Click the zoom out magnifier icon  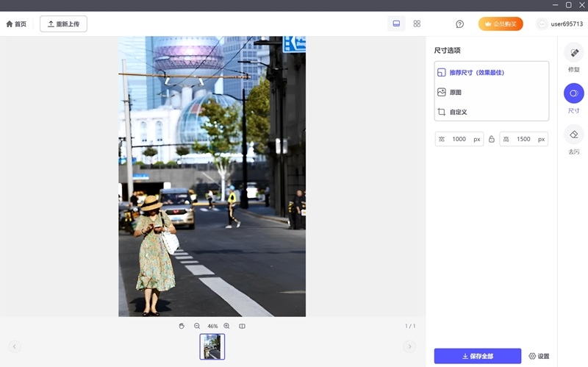point(197,326)
